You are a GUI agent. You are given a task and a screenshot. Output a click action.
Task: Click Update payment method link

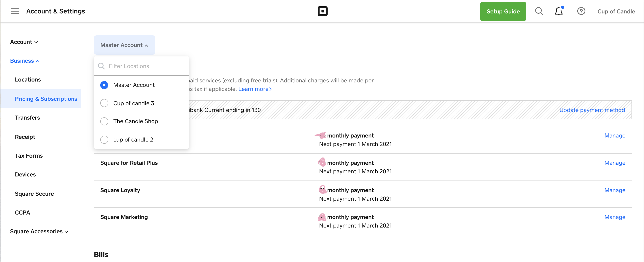pos(592,110)
